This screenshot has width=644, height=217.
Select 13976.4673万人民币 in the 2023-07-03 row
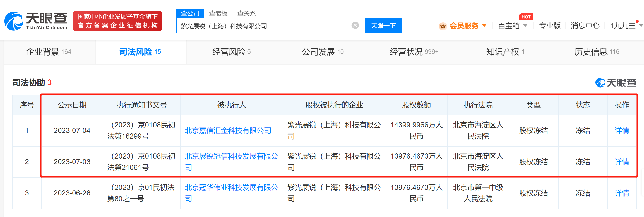(417, 162)
